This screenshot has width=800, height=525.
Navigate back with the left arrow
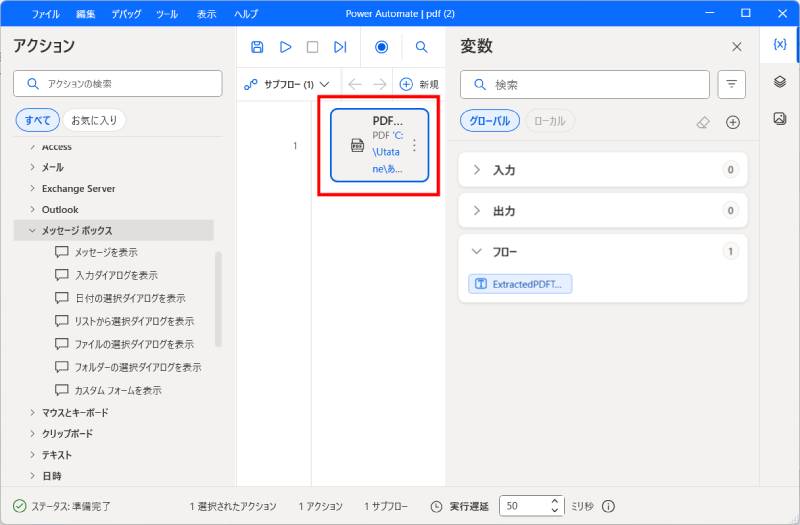click(355, 84)
